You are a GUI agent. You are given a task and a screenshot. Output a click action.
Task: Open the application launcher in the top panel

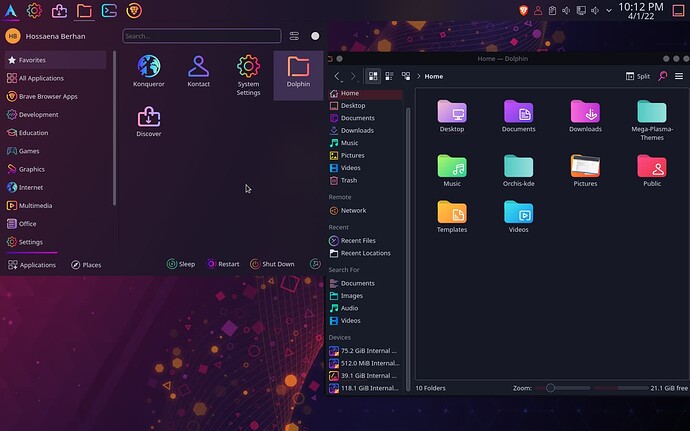(x=11, y=10)
